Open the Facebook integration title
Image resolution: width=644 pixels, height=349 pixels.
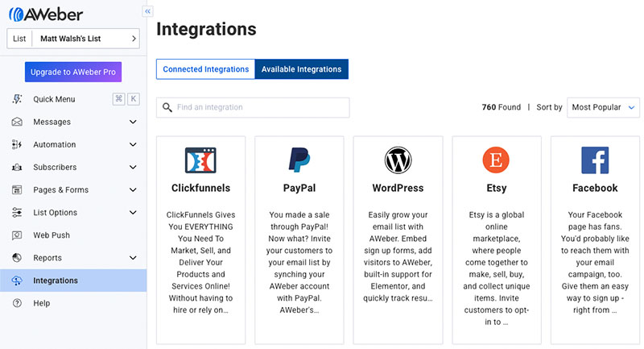(x=595, y=188)
